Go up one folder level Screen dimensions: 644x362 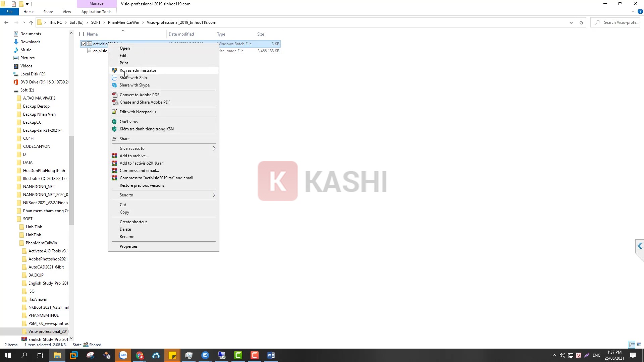pyautogui.click(x=31, y=22)
